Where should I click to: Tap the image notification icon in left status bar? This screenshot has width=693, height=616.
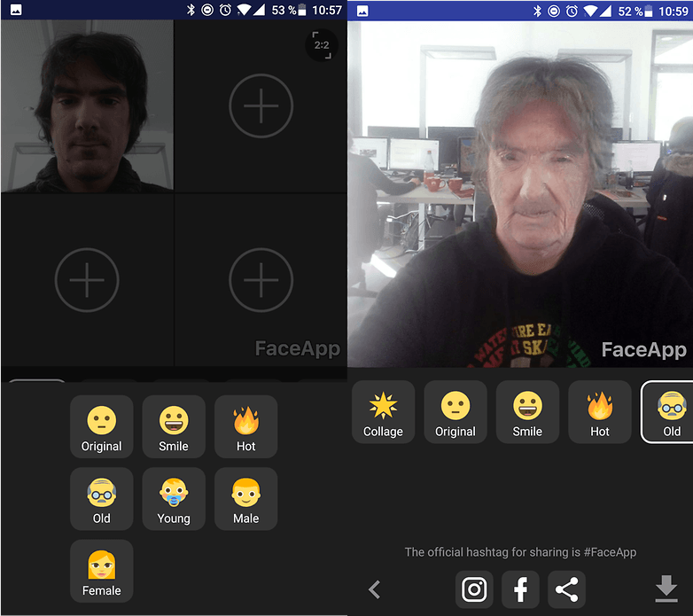[16, 10]
